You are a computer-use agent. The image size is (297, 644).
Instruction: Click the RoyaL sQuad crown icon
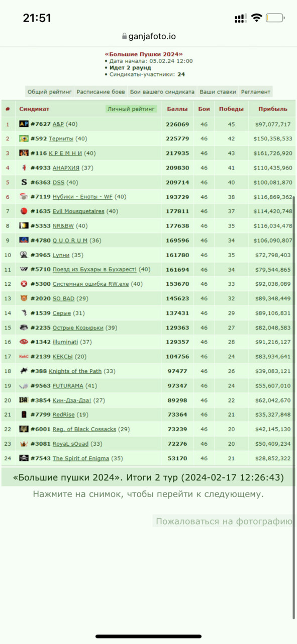click(24, 444)
